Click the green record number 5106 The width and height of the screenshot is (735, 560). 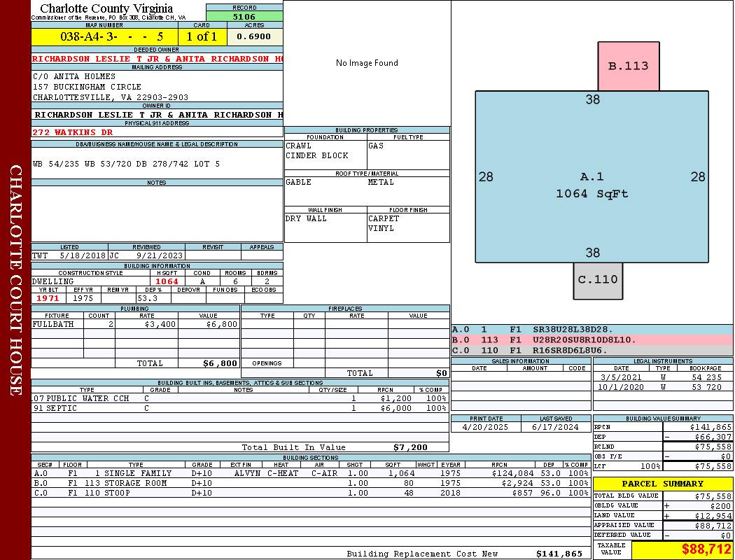(x=244, y=17)
